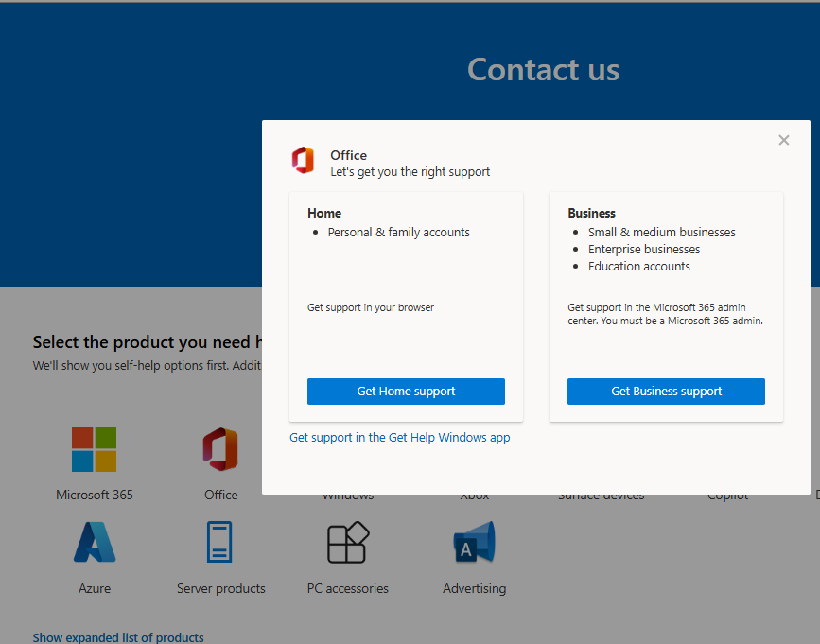Select the Microsoft 365 product icon

tap(95, 449)
